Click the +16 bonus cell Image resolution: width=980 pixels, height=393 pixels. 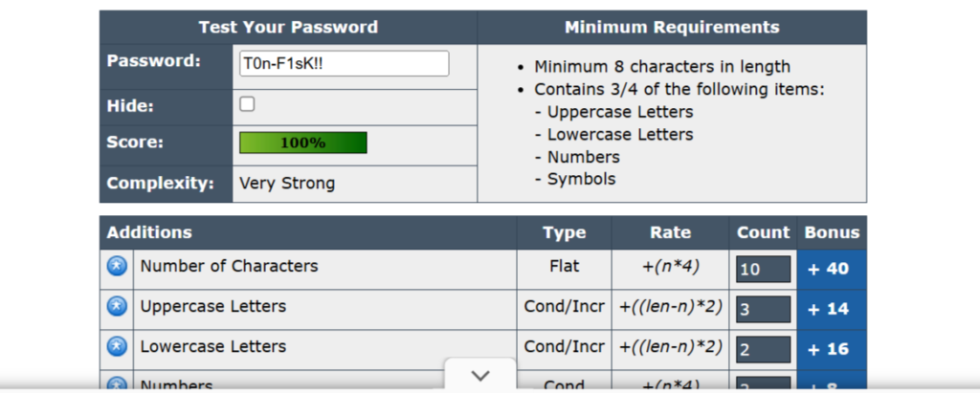[829, 349]
